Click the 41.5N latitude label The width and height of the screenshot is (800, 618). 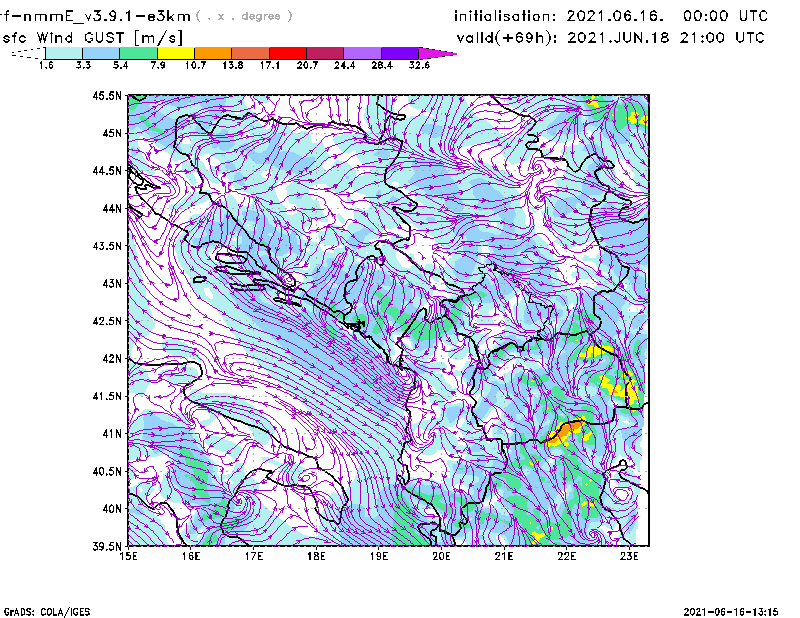click(108, 396)
